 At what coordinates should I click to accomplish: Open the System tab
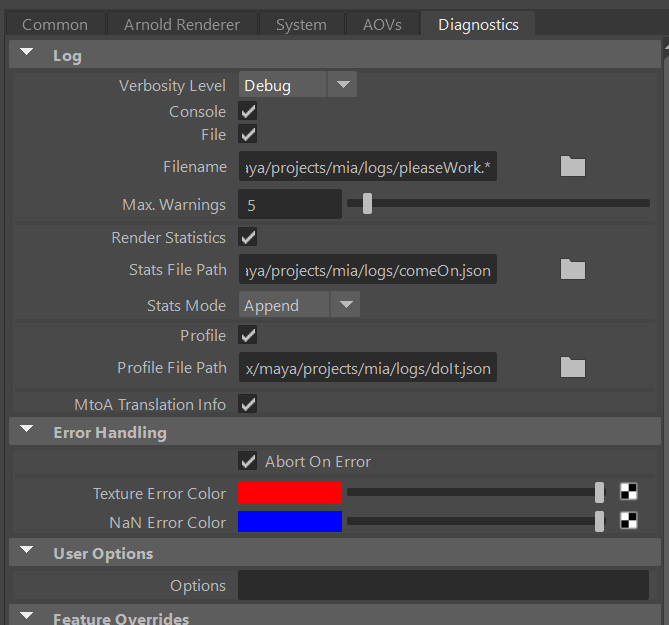(302, 24)
